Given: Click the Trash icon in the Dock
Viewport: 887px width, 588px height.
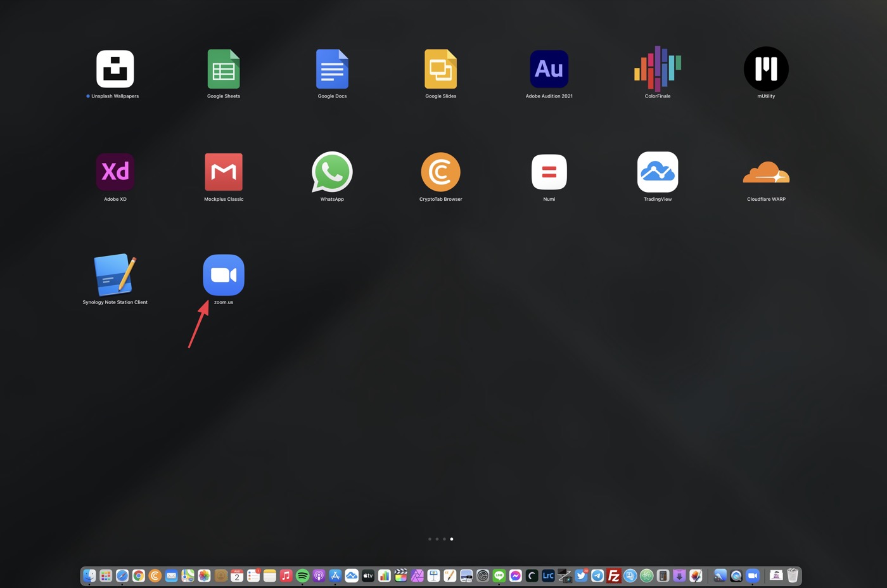Looking at the screenshot, I should pyautogui.click(x=793, y=575).
